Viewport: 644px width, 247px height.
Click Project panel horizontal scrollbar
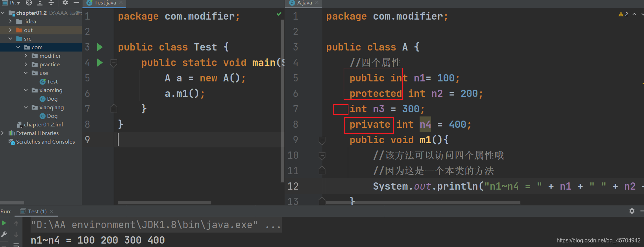pos(12,203)
